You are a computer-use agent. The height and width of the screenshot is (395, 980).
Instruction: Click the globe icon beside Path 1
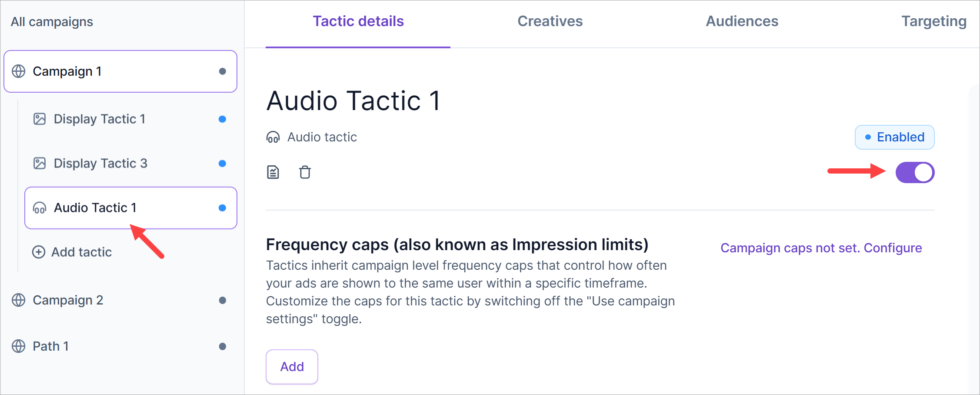tap(18, 346)
